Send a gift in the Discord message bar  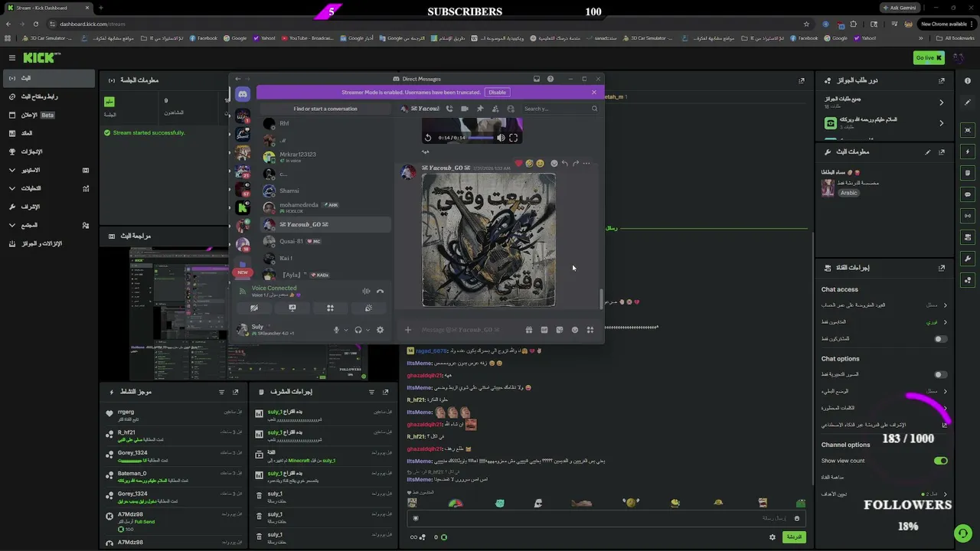529,330
